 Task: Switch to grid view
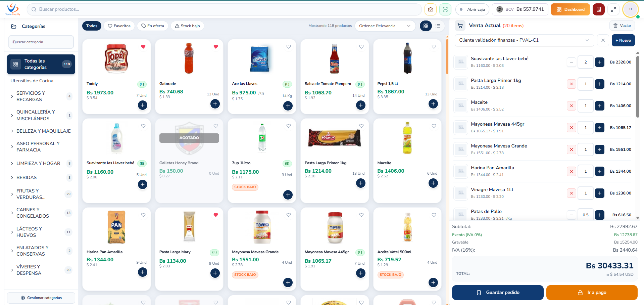coord(426,26)
